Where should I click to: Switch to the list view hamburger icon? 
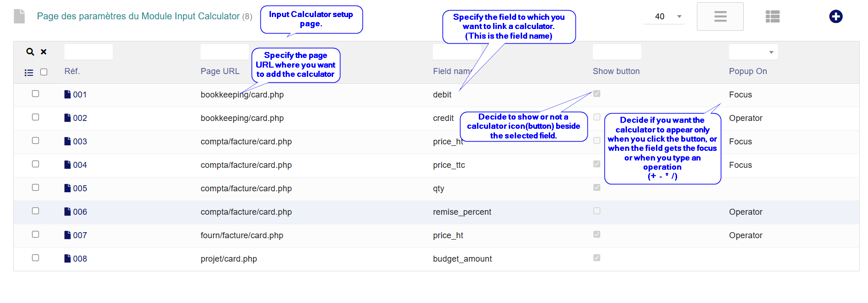[x=720, y=17]
